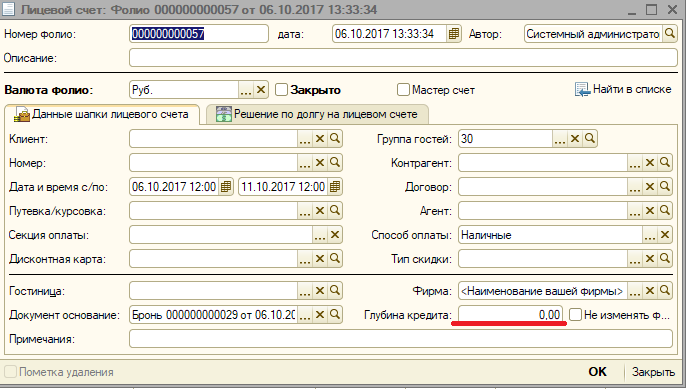Viewport: 688px width, 389px height.
Task: Open calendar for start date 06.10.2017
Action: click(x=226, y=187)
